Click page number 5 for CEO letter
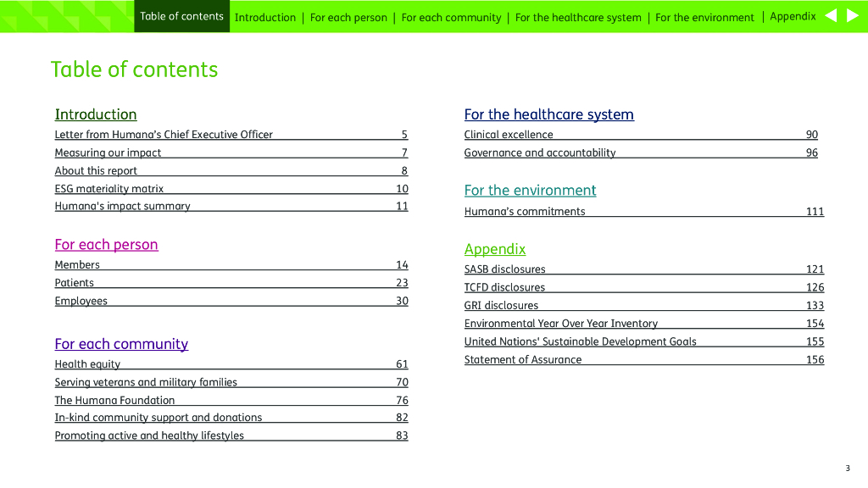Viewport: 868px width, 488px height. (x=404, y=135)
